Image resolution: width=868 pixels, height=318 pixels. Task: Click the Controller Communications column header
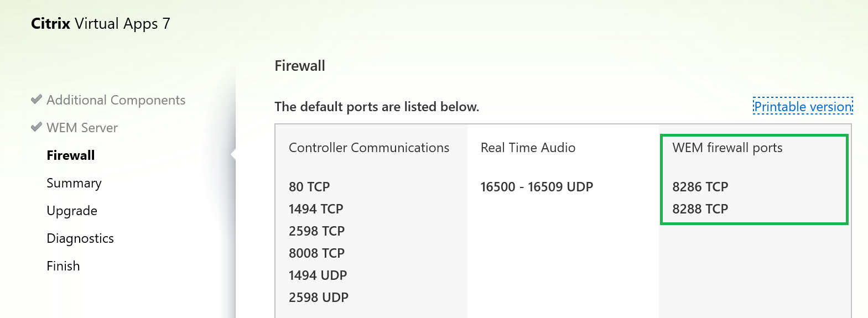tap(369, 148)
